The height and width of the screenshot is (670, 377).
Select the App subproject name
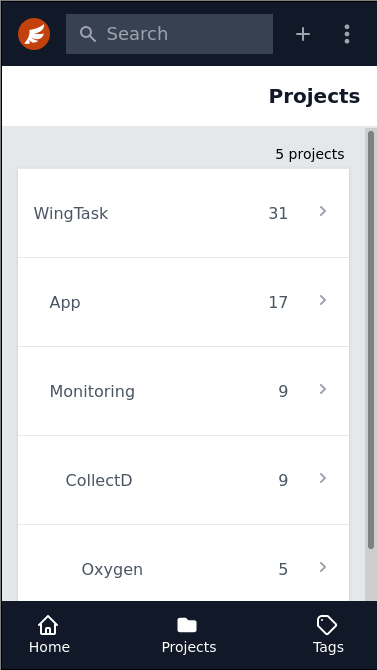click(x=65, y=303)
